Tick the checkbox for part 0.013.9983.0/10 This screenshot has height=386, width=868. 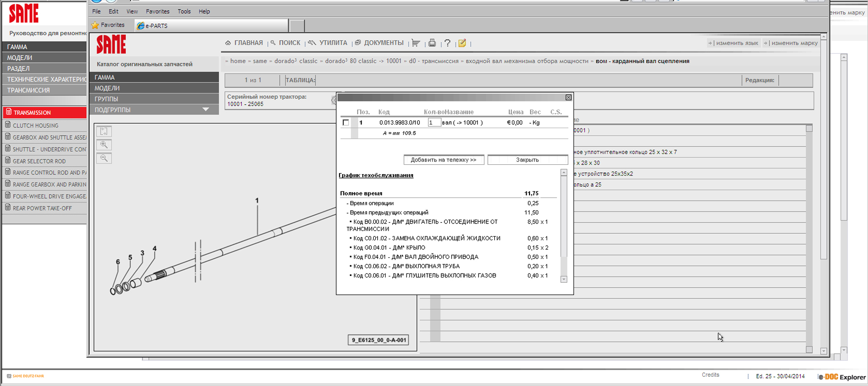click(346, 123)
